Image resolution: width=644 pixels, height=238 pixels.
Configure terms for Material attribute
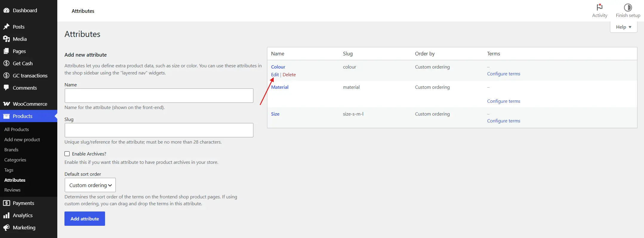503,101
